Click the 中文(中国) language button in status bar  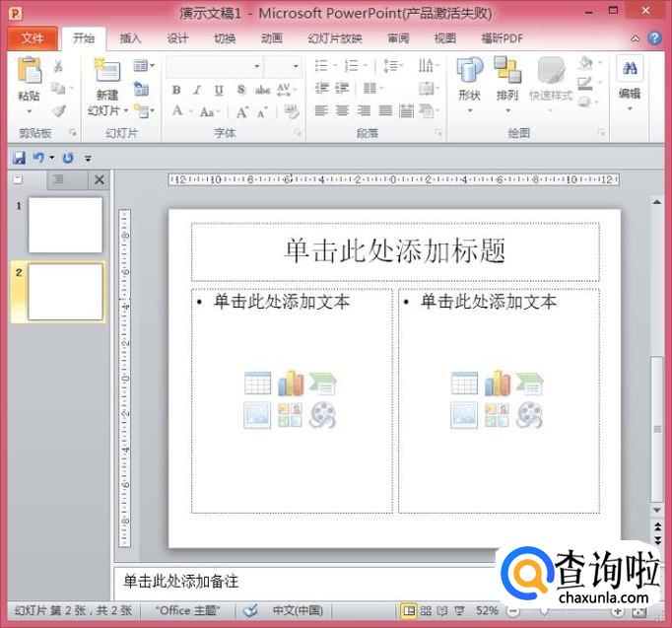coord(297,611)
